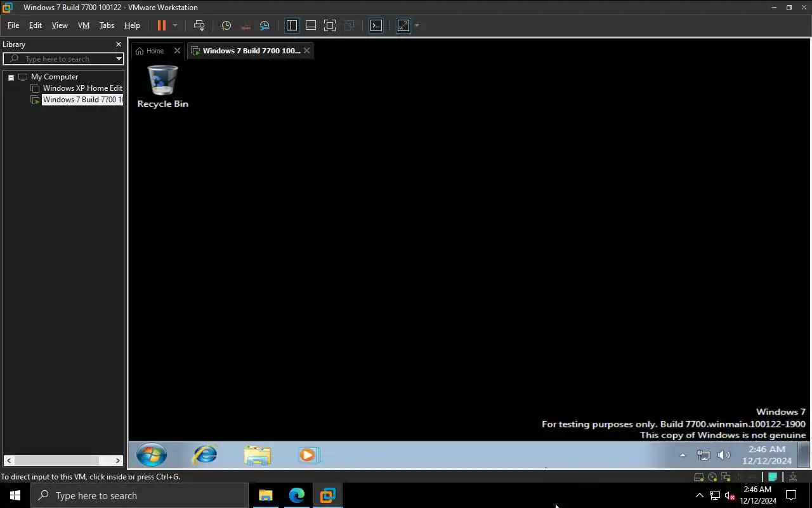Image resolution: width=812 pixels, height=508 pixels.
Task: Revert VM to previous snapshot icon
Action: pos(246,25)
